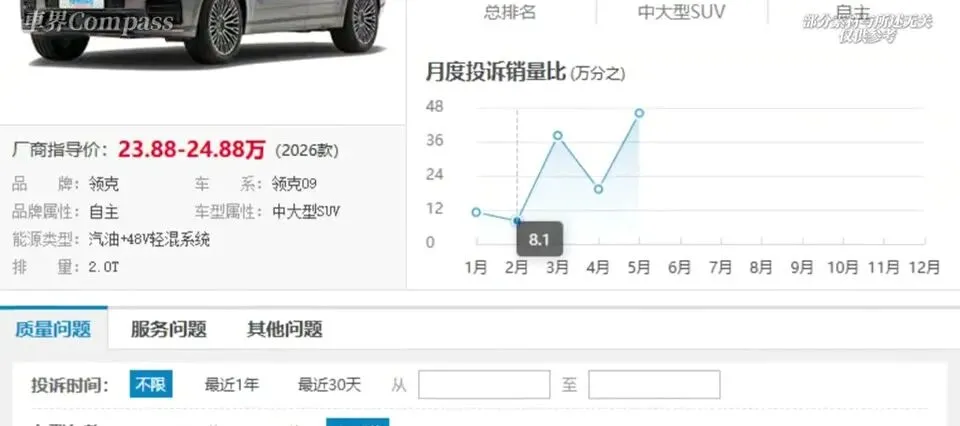The width and height of the screenshot is (960, 426).
Task: Select the 不限 complaint time filter
Action: click(151, 384)
